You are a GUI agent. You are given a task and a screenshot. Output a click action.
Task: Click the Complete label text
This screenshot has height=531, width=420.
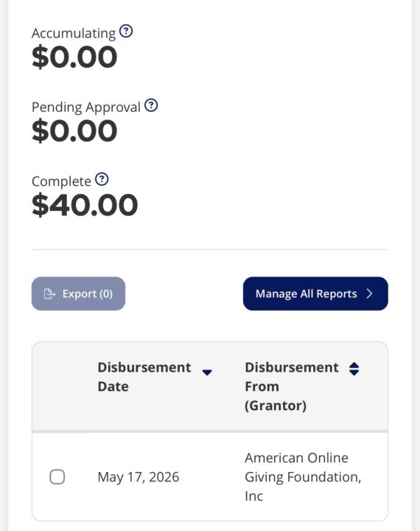61,181
